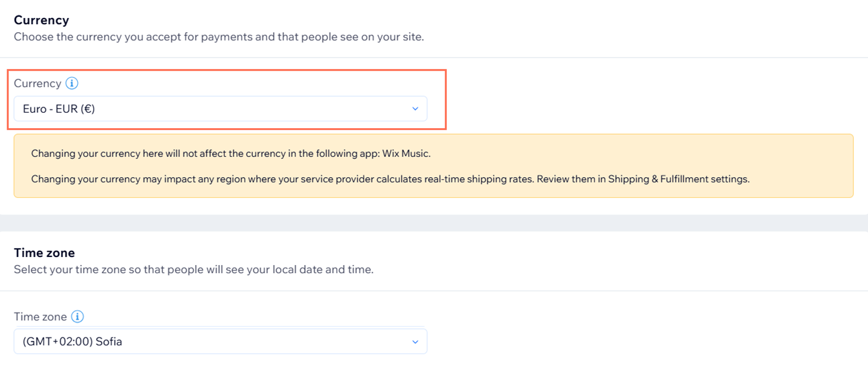Click the Currency section heading
This screenshot has height=369, width=868.
(42, 20)
